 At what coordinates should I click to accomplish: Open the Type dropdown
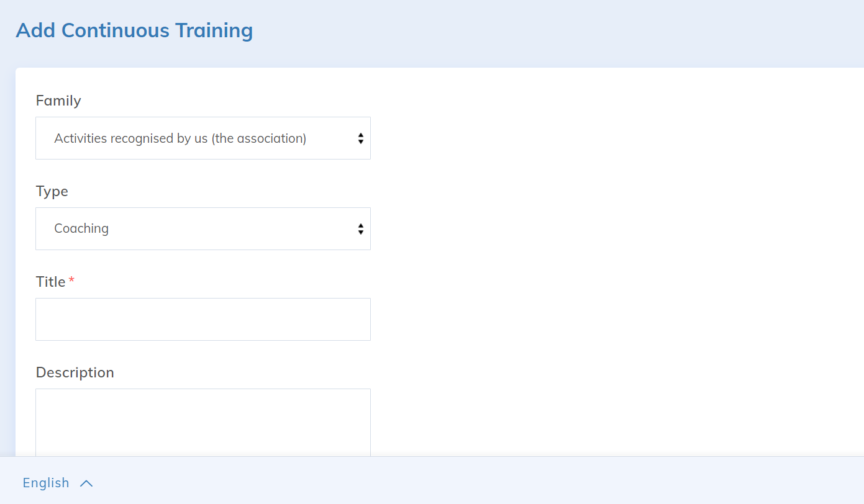click(202, 229)
